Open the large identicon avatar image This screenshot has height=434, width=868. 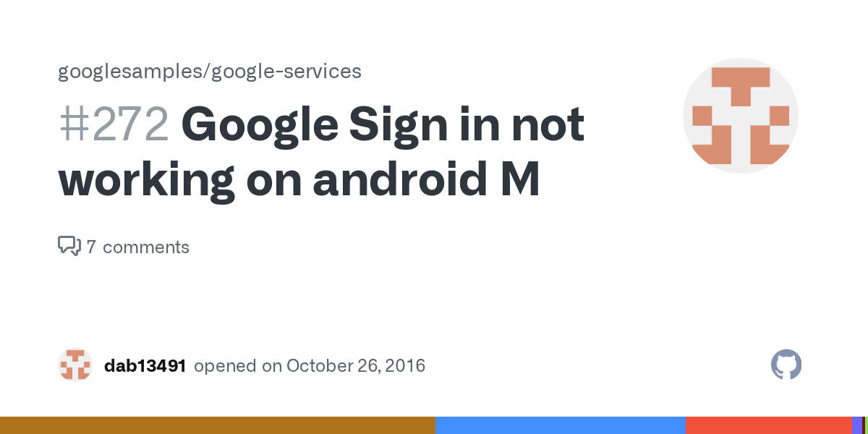click(x=740, y=116)
